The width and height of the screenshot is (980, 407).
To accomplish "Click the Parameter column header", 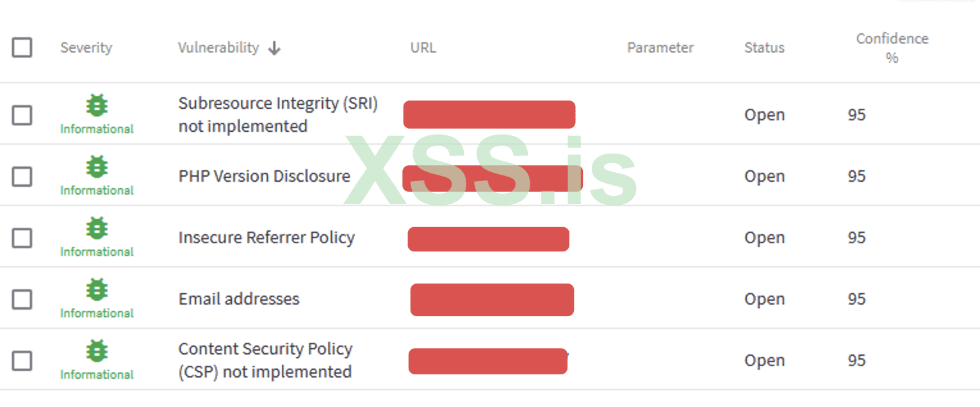I will (x=660, y=47).
